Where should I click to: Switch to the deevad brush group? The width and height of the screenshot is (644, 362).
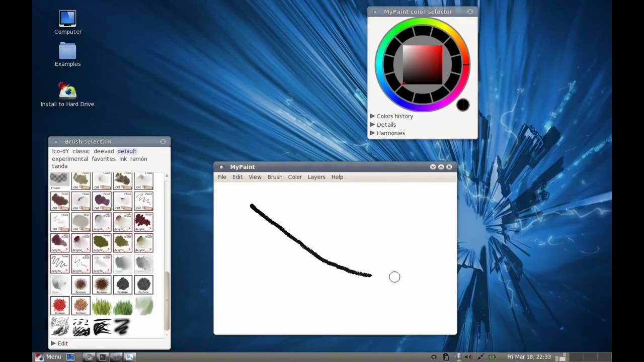[x=104, y=151]
